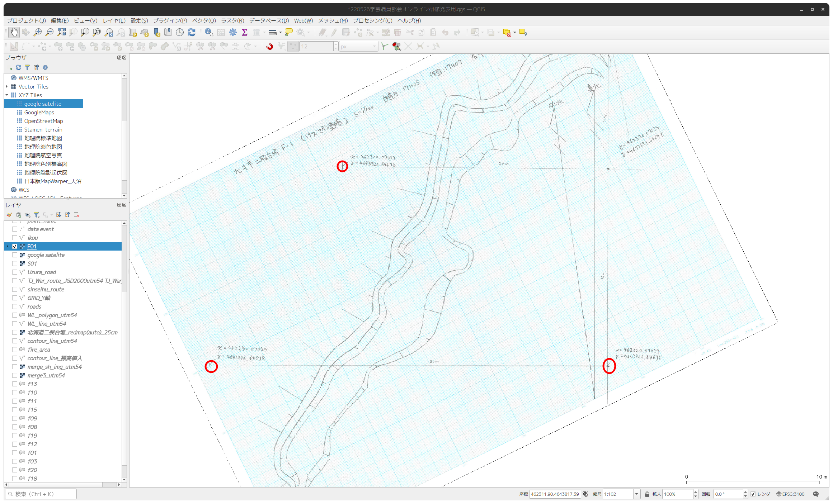Select GoogleMaps in XYZ Tiles
This screenshot has width=833, height=504.
coord(39,112)
